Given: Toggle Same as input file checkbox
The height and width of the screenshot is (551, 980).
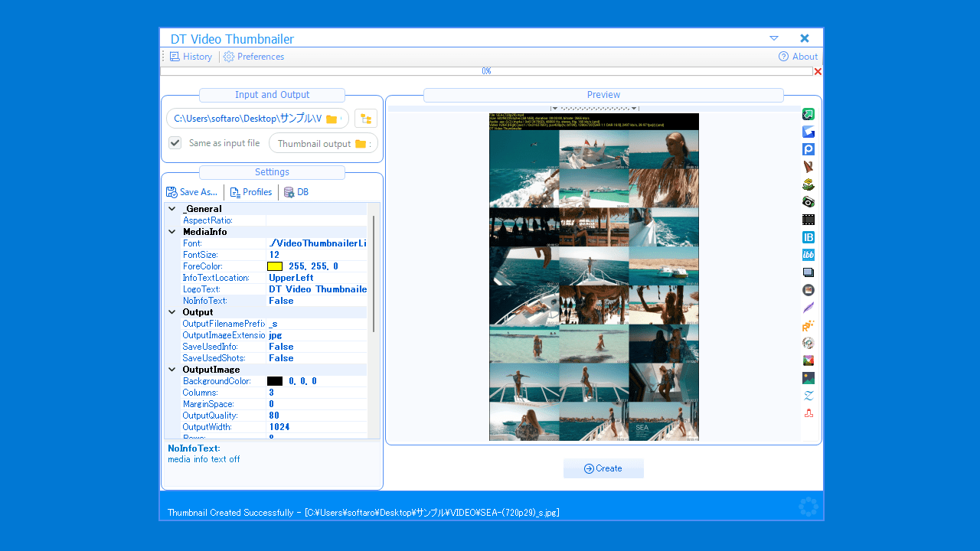Looking at the screenshot, I should point(175,143).
